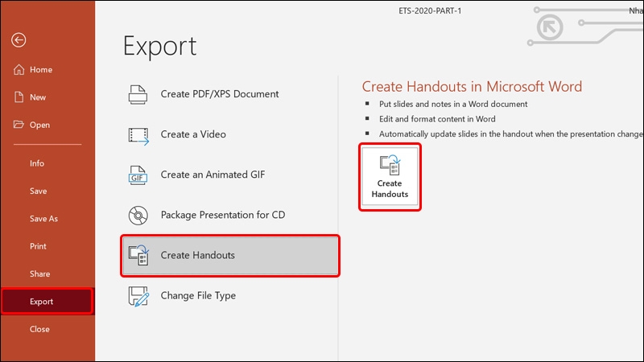The width and height of the screenshot is (644, 362).
Task: Click the Open folder icon
Action: (x=19, y=124)
